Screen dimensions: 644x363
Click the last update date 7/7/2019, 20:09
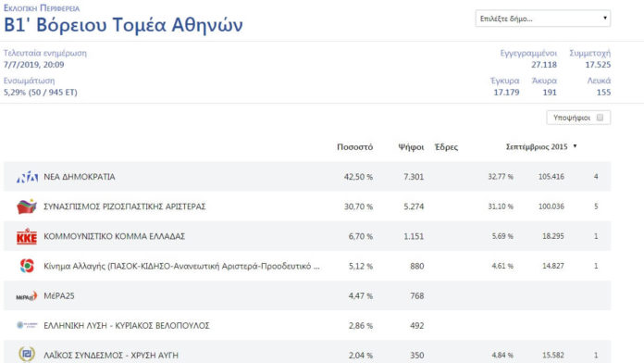(x=33, y=65)
